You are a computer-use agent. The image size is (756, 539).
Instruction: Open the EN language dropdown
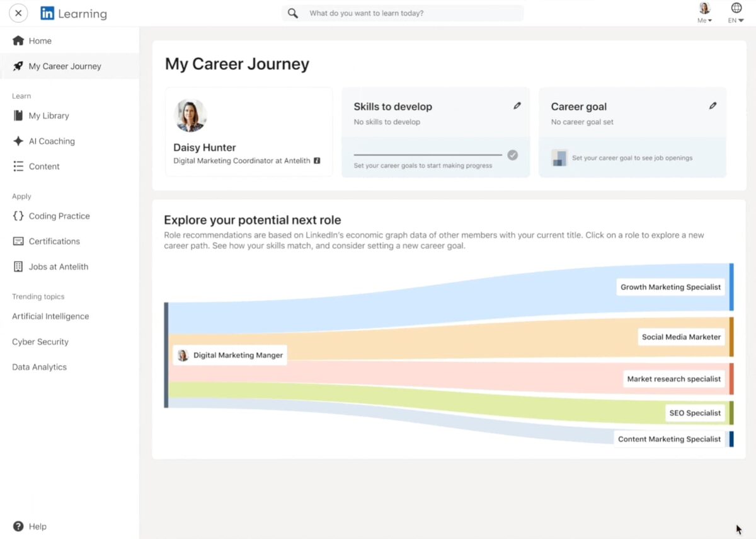736,13
